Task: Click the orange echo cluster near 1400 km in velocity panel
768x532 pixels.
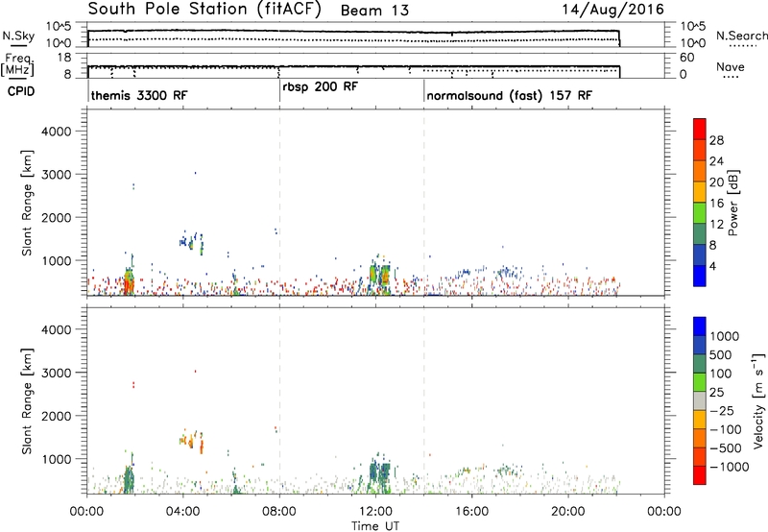Action: (x=192, y=442)
